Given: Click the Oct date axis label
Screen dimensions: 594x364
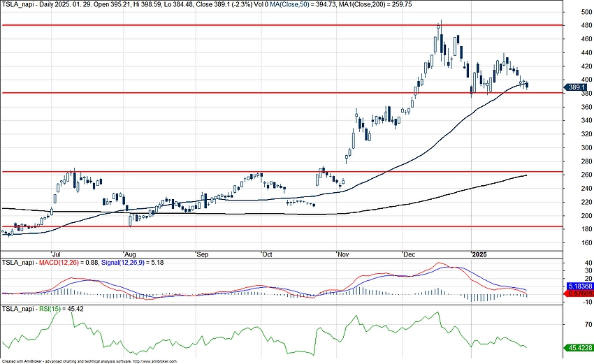Looking at the screenshot, I should point(267,254).
